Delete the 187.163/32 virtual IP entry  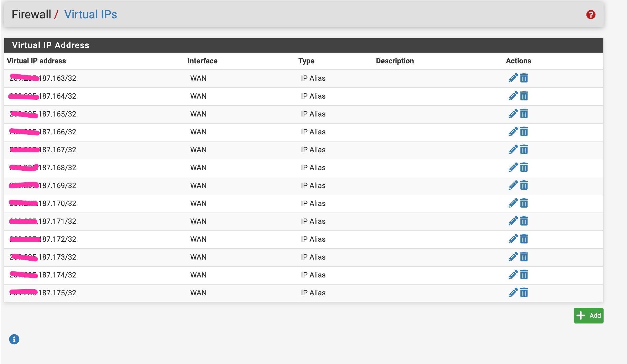pos(524,78)
